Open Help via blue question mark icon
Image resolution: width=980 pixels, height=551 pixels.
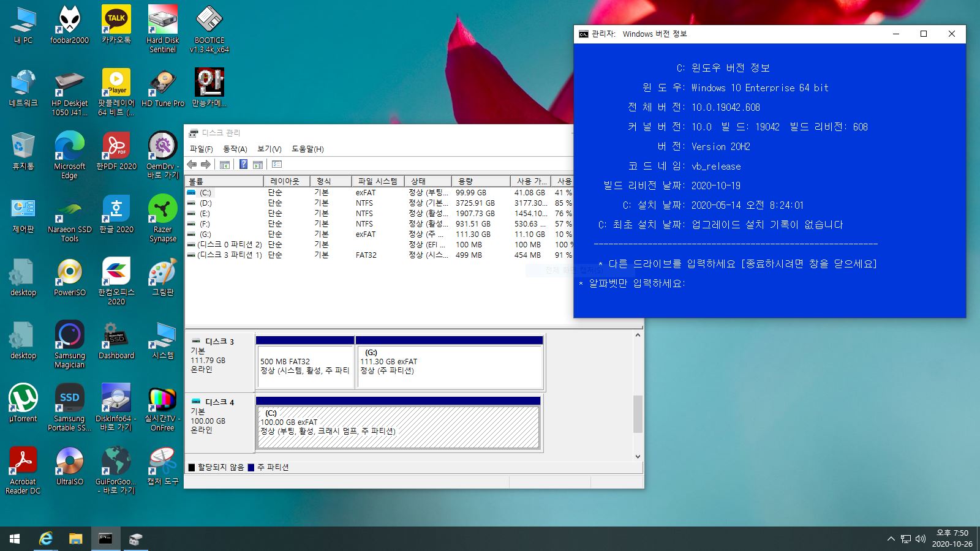click(243, 164)
